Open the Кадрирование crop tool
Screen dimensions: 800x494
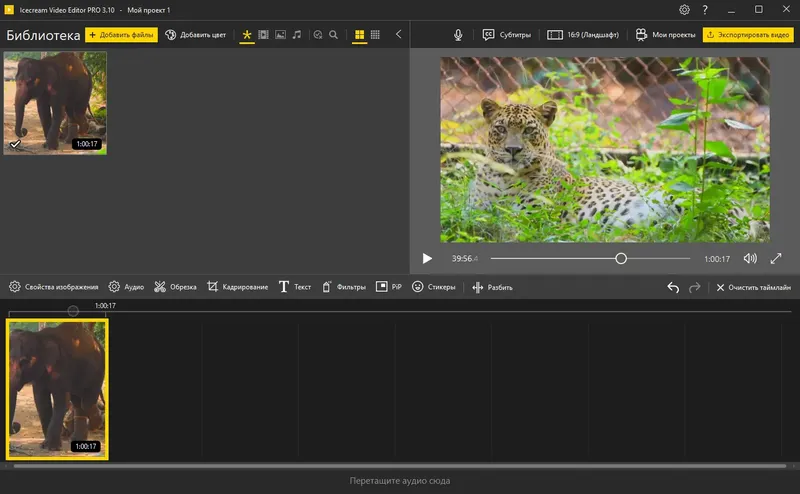pos(237,287)
